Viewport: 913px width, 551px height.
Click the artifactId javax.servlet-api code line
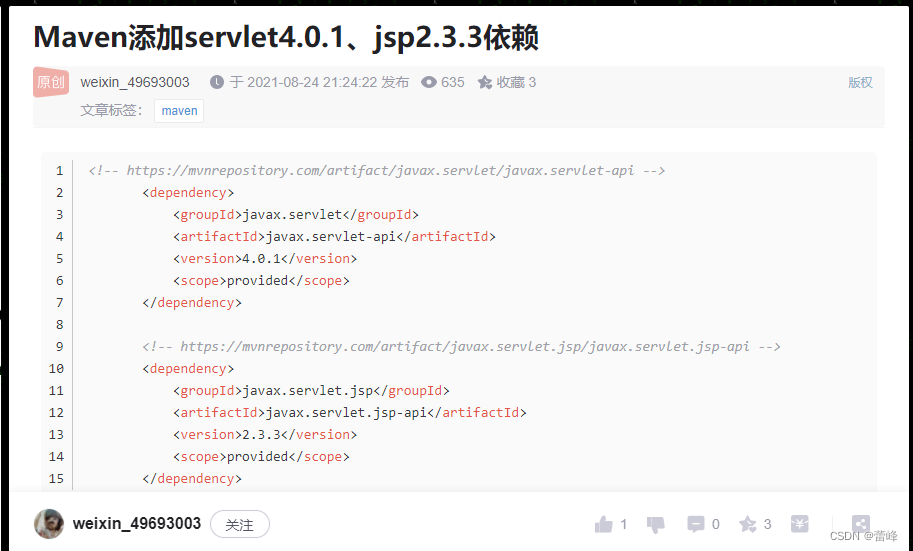334,236
